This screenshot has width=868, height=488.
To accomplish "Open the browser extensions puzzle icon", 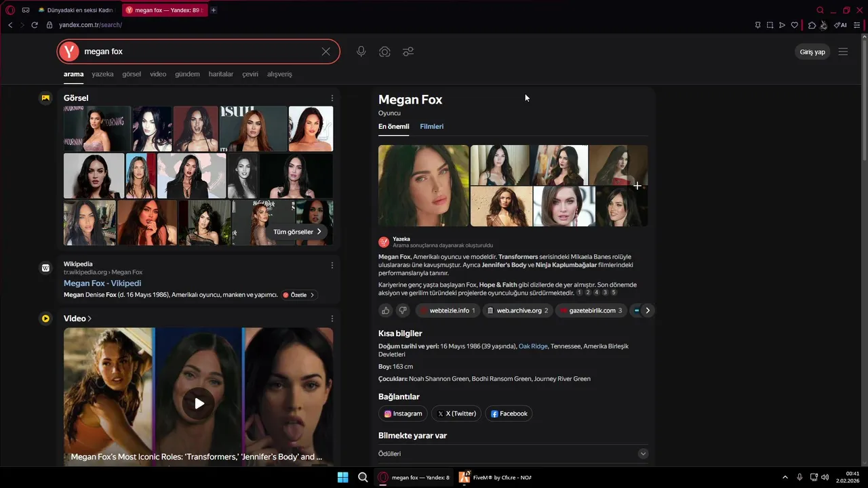I will (812, 25).
